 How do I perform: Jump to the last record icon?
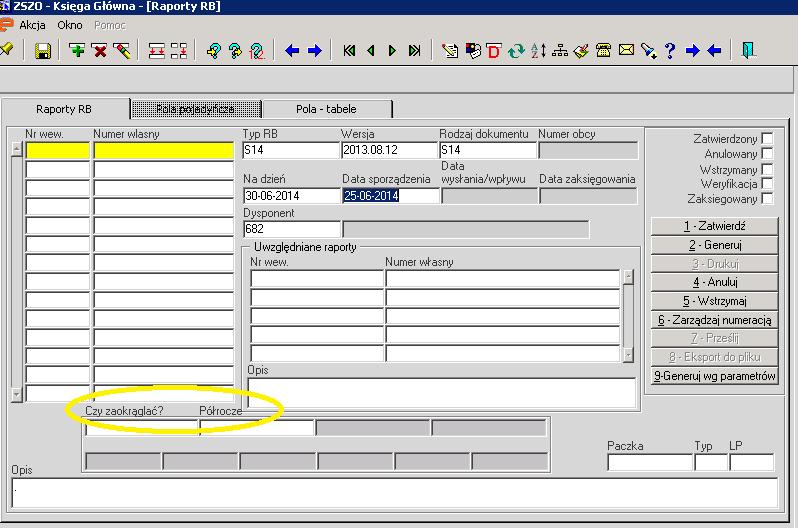pyautogui.click(x=414, y=50)
